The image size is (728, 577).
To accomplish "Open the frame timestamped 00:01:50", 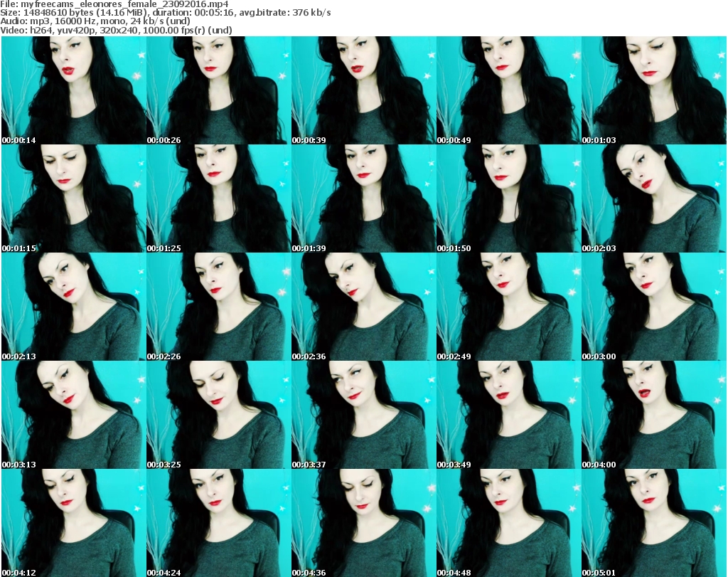I will (x=508, y=198).
